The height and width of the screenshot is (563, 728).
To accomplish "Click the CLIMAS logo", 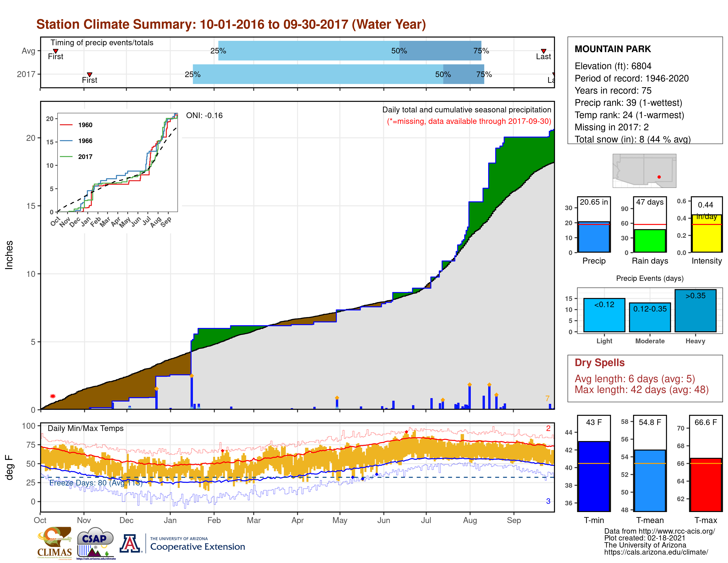I will (x=55, y=543).
